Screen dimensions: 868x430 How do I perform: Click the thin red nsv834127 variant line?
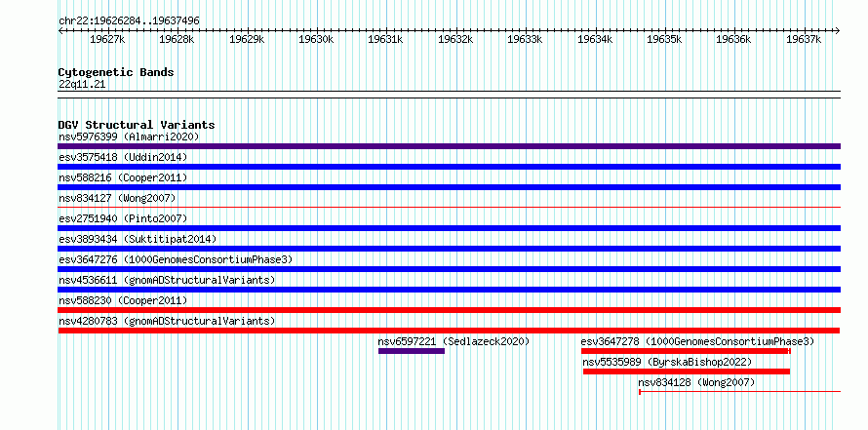pyautogui.click(x=449, y=208)
